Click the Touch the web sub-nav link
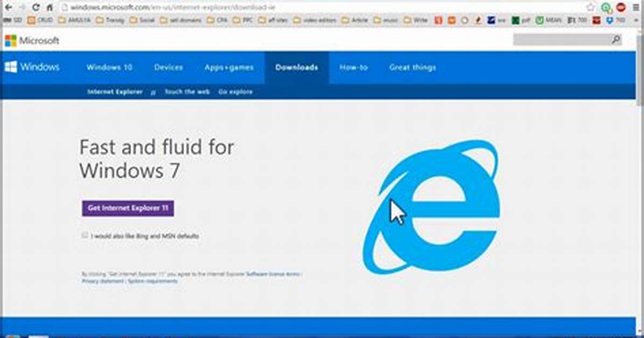Viewport: 644px width, 338px height. 187,91
